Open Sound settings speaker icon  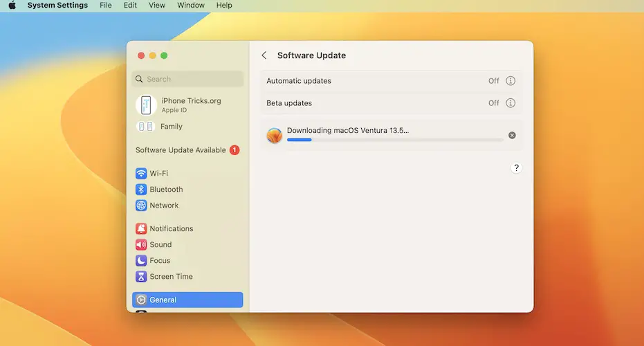[141, 245]
